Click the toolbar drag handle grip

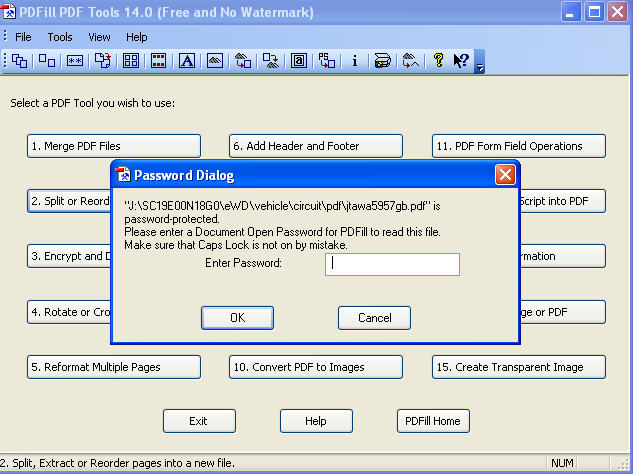click(x=5, y=61)
